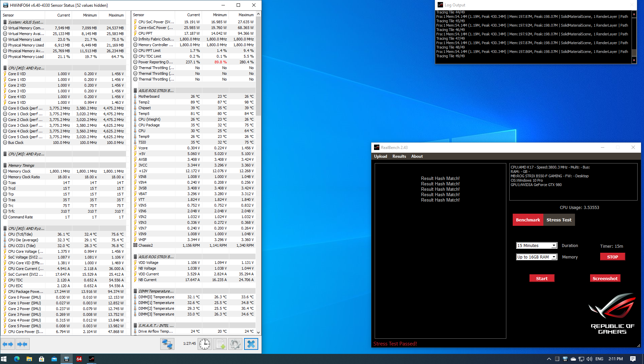Show hidden system tray icons chevron
This screenshot has width=644, height=364.
pos(549,359)
